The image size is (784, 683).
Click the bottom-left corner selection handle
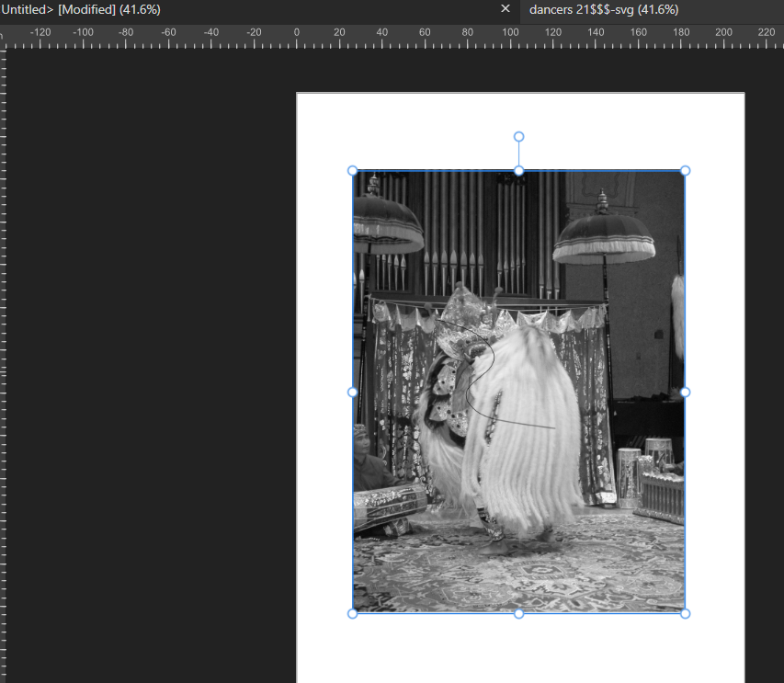[352, 612]
